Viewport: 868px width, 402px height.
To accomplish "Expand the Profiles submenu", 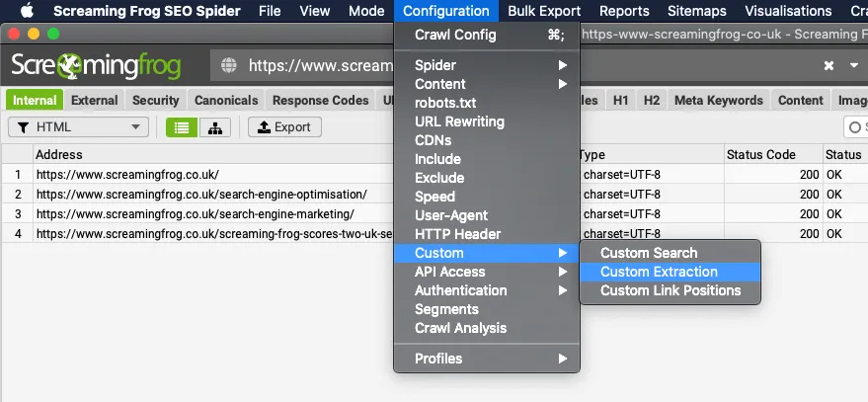I will click(x=486, y=359).
